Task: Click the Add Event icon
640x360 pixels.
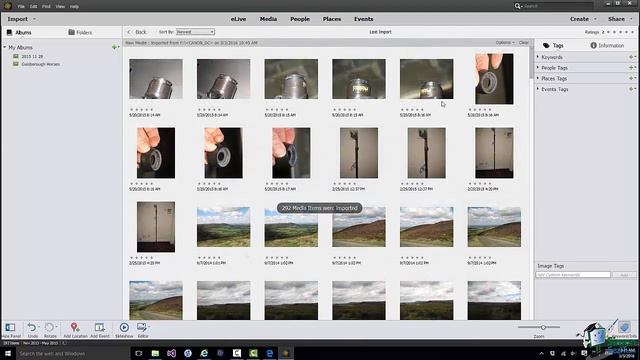Action: pos(100,327)
